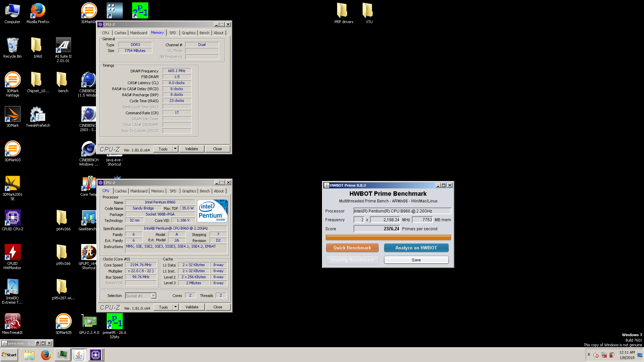Open the p95v266 folder
The image size is (644, 362).
(x=63, y=255)
